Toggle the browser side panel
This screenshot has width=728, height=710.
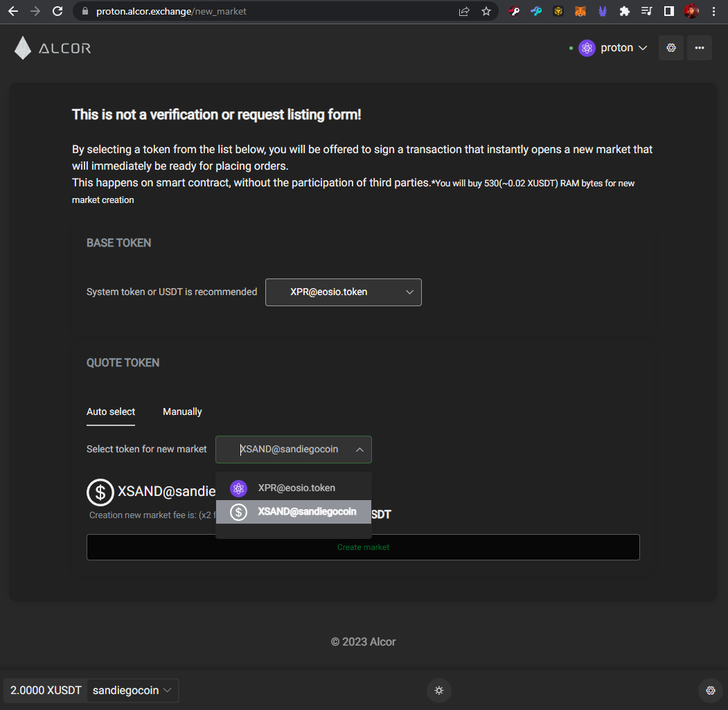click(x=669, y=11)
